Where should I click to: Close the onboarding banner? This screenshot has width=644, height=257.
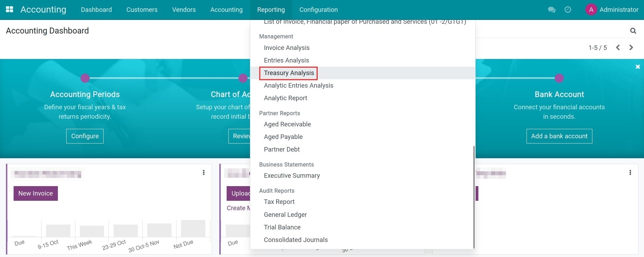638,67
